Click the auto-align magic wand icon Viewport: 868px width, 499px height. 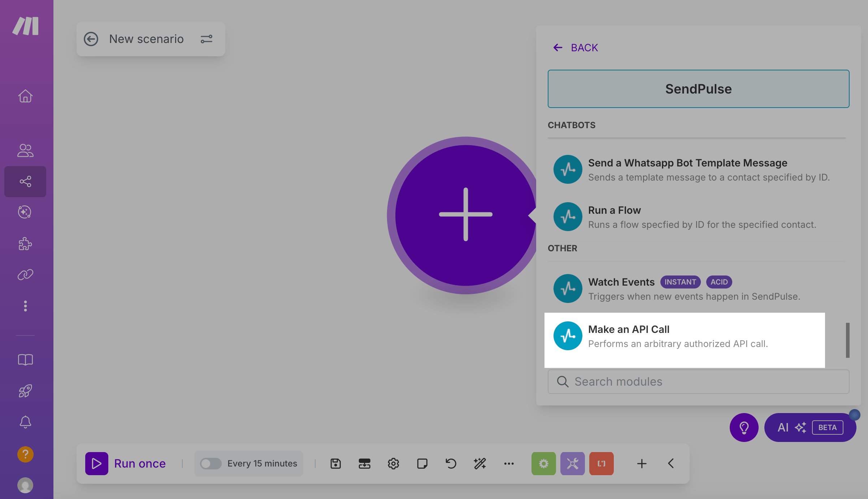point(480,464)
